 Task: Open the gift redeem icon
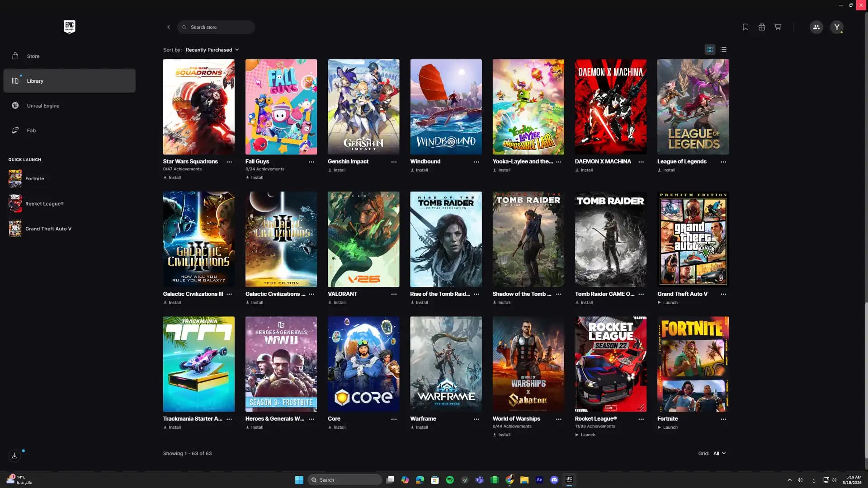pos(762,27)
